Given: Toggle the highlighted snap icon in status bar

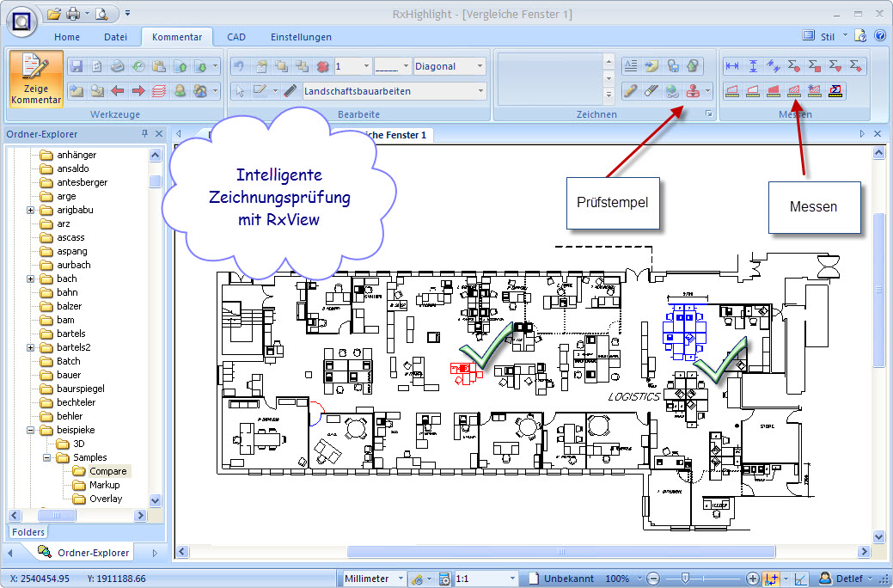Looking at the screenshot, I should (x=771, y=579).
